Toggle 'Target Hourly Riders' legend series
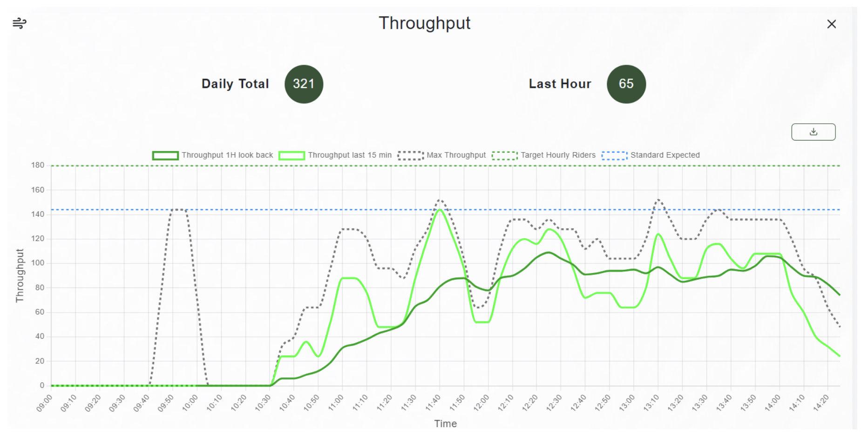Viewport: 868px width, 441px height. tap(544, 155)
